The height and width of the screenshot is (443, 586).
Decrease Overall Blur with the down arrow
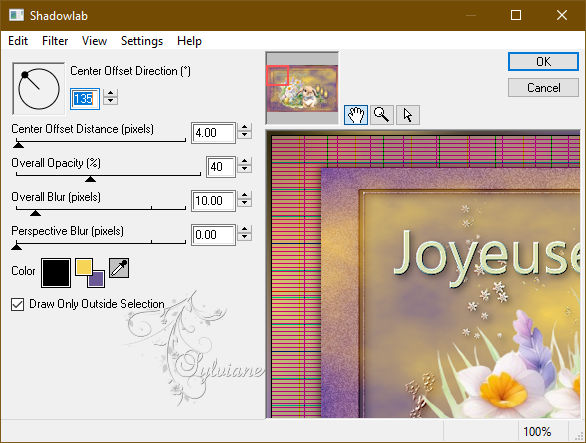pyautogui.click(x=244, y=203)
